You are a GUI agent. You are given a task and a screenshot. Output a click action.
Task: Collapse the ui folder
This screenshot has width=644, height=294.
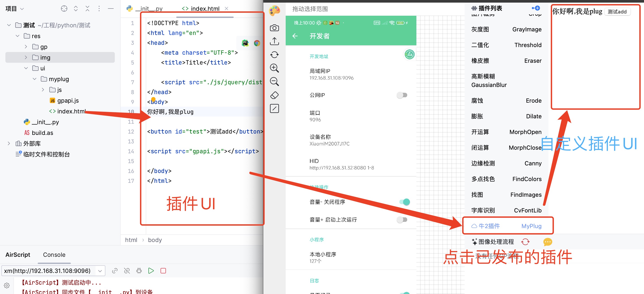click(x=26, y=68)
